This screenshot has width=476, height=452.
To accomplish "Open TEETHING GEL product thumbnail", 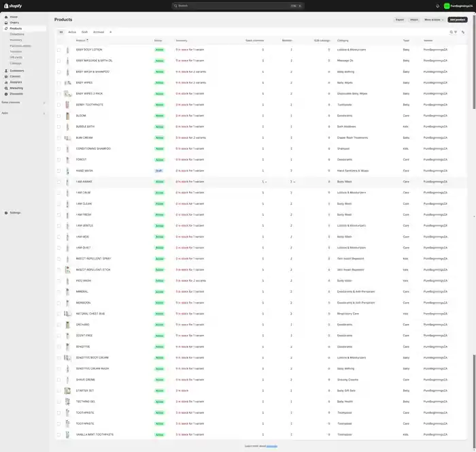I will 68,402.
